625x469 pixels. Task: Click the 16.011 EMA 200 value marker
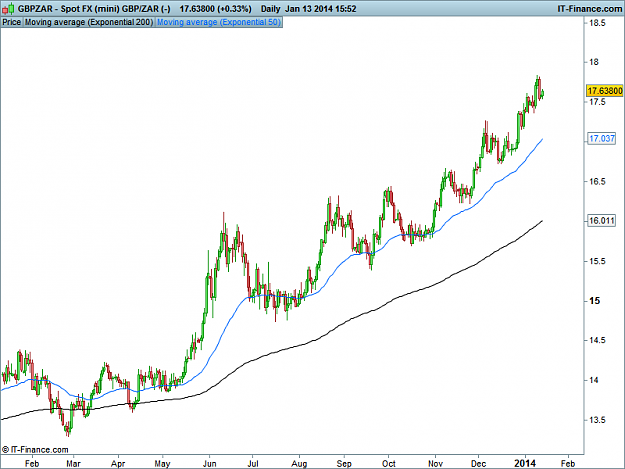[602, 221]
